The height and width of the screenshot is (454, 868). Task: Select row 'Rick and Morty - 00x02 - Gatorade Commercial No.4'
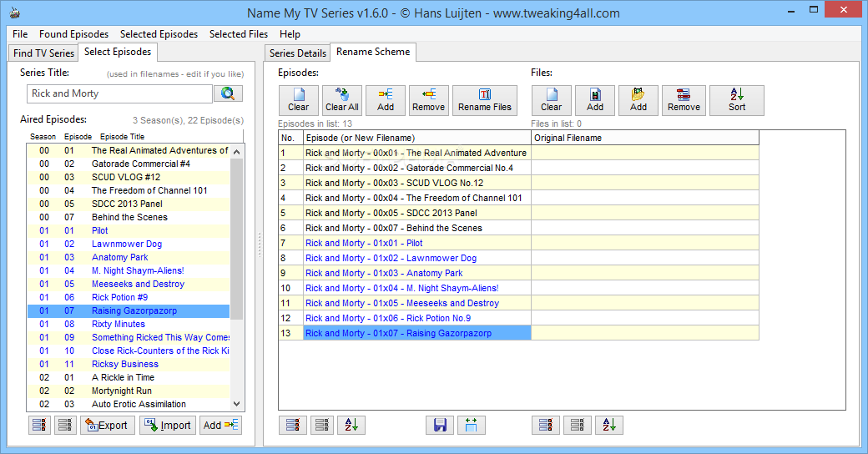click(416, 168)
